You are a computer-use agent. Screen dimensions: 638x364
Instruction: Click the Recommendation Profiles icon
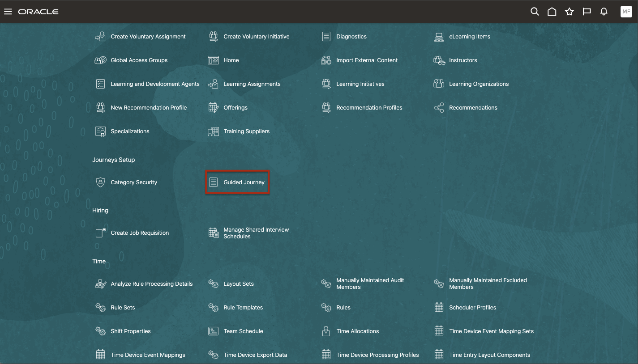click(x=326, y=108)
